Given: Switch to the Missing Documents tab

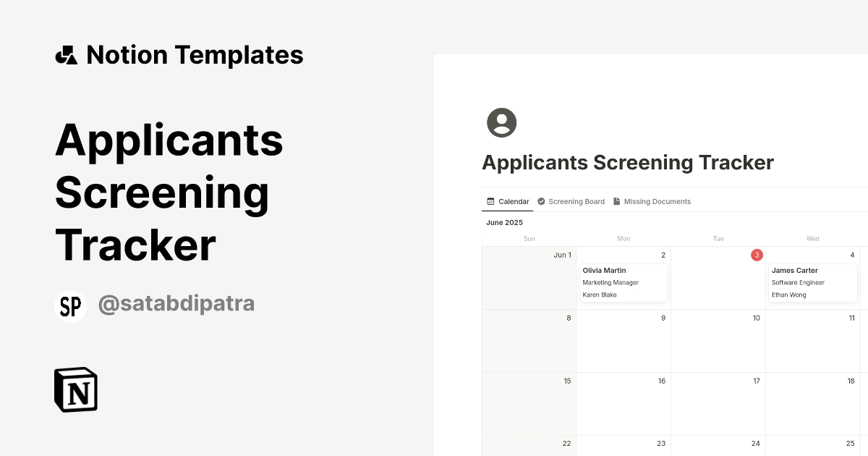Looking at the screenshot, I should (x=658, y=201).
